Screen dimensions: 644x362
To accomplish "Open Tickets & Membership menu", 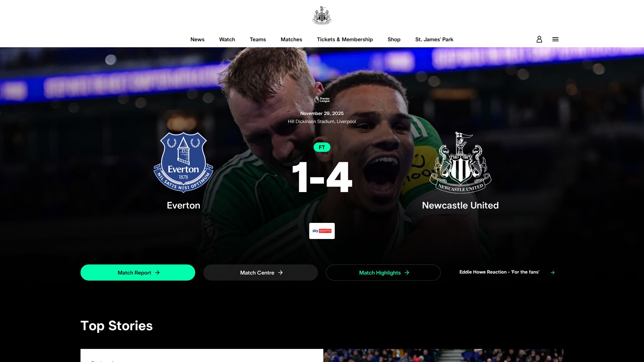I will [345, 40].
